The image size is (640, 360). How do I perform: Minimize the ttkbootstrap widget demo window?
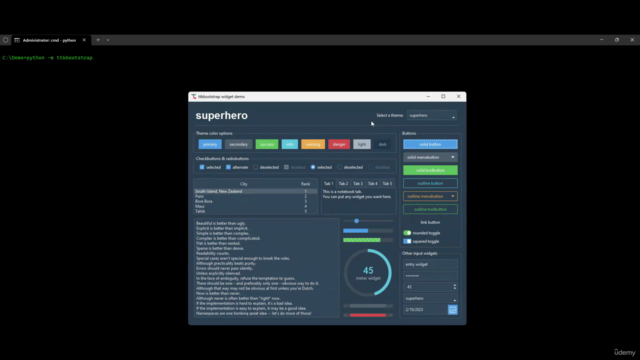click(428, 96)
